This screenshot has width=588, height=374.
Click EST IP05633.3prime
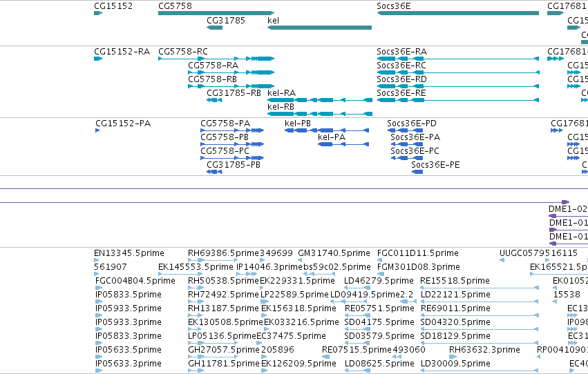(129, 364)
